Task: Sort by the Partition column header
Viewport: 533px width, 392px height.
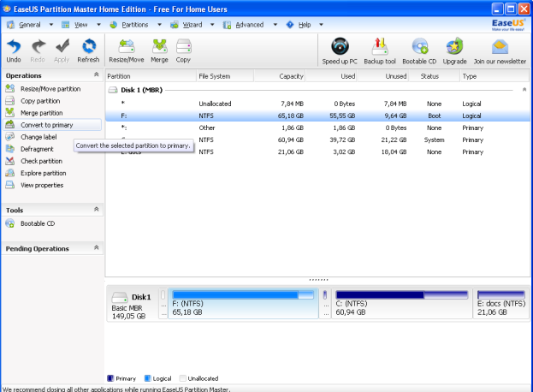Action: (151, 76)
